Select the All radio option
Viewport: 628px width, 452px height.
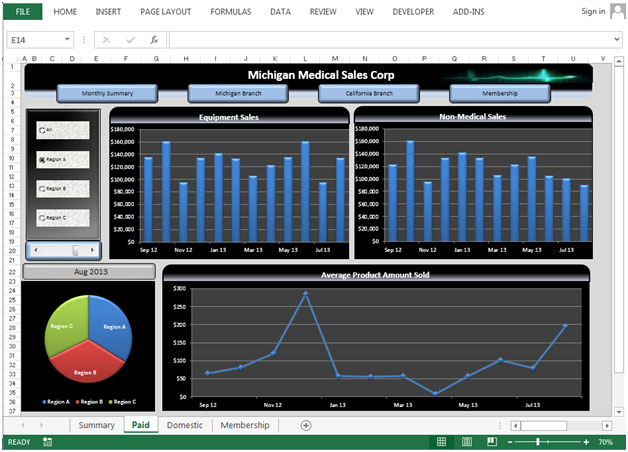pos(62,130)
